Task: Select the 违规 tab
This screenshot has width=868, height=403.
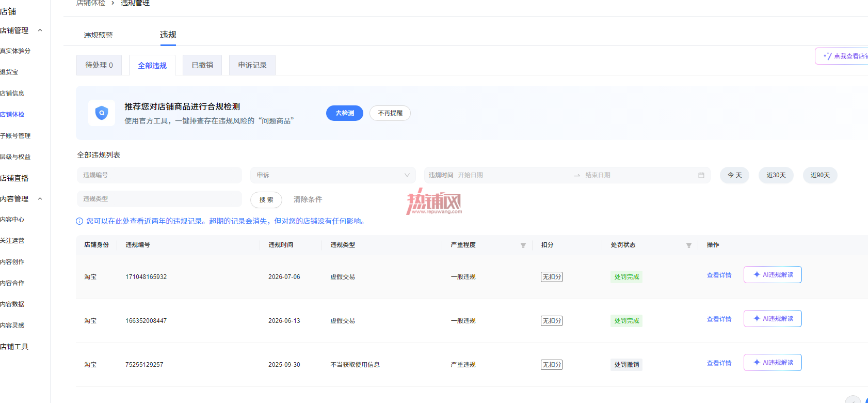Action: point(168,35)
